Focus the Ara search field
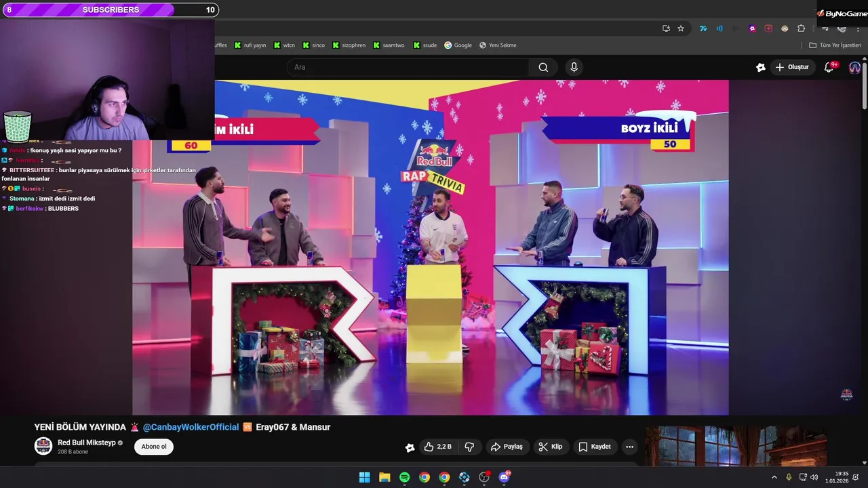This screenshot has width=868, height=488. pyautogui.click(x=408, y=67)
